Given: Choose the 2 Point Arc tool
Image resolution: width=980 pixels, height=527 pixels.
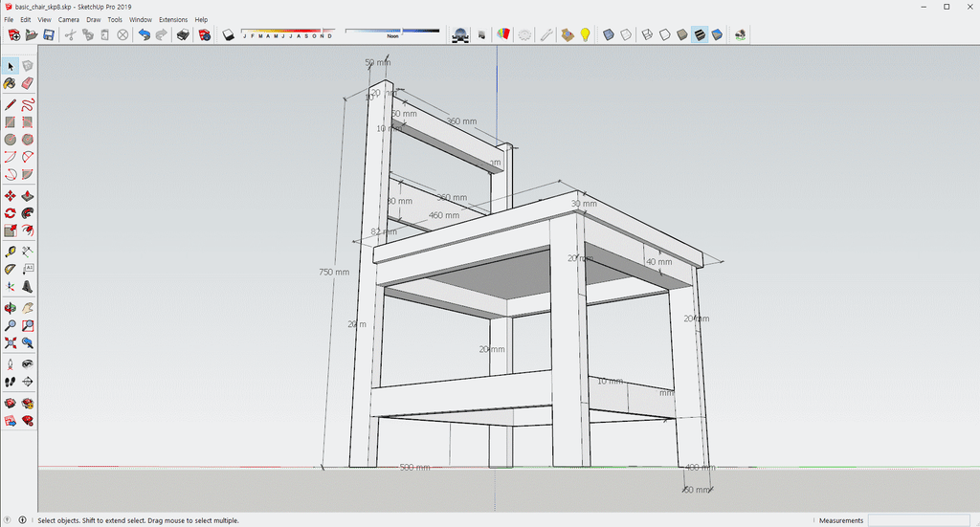Looking at the screenshot, I should 28,157.
